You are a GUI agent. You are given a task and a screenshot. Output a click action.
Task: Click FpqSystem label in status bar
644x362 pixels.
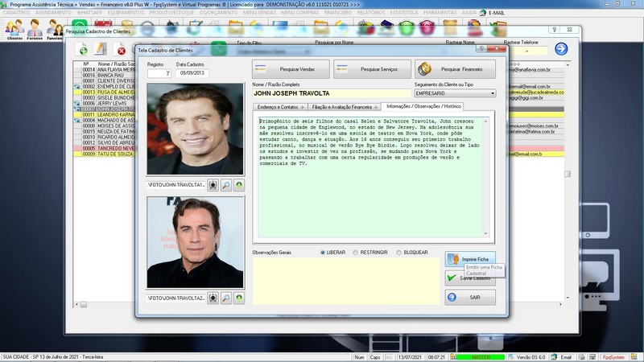click(x=613, y=357)
